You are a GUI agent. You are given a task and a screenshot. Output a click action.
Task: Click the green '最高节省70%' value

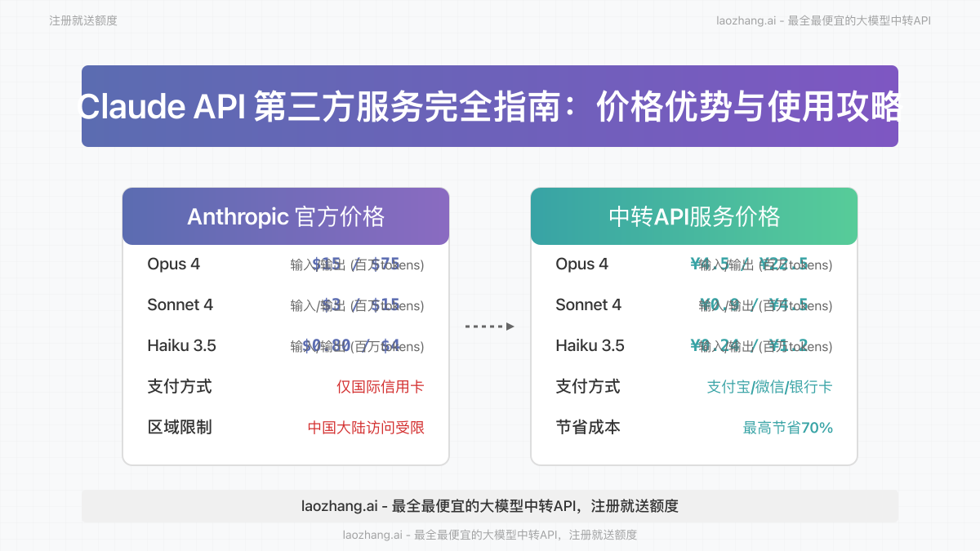click(x=788, y=428)
